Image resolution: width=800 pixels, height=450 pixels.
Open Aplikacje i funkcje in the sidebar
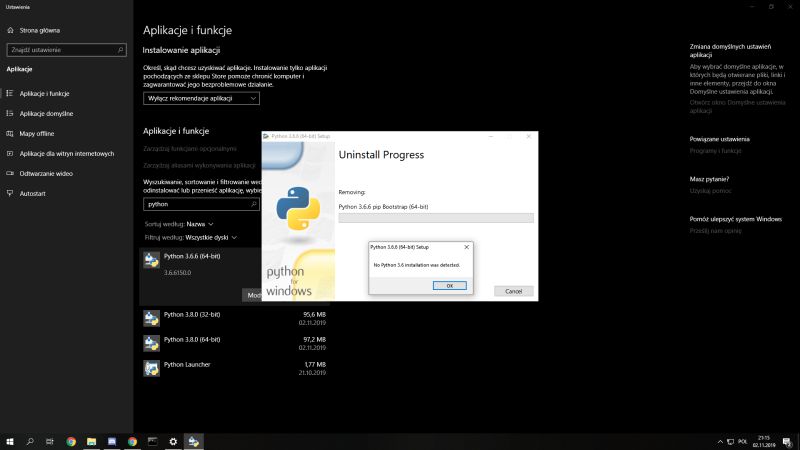[44, 94]
